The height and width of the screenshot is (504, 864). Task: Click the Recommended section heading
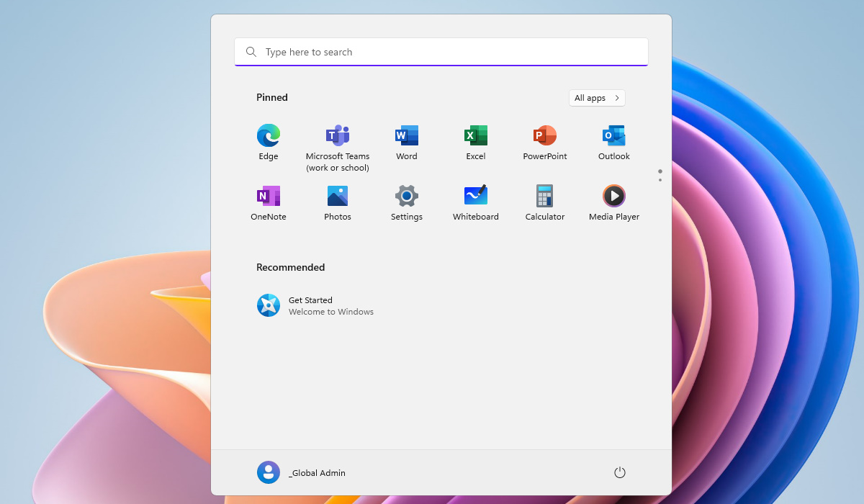[291, 267]
